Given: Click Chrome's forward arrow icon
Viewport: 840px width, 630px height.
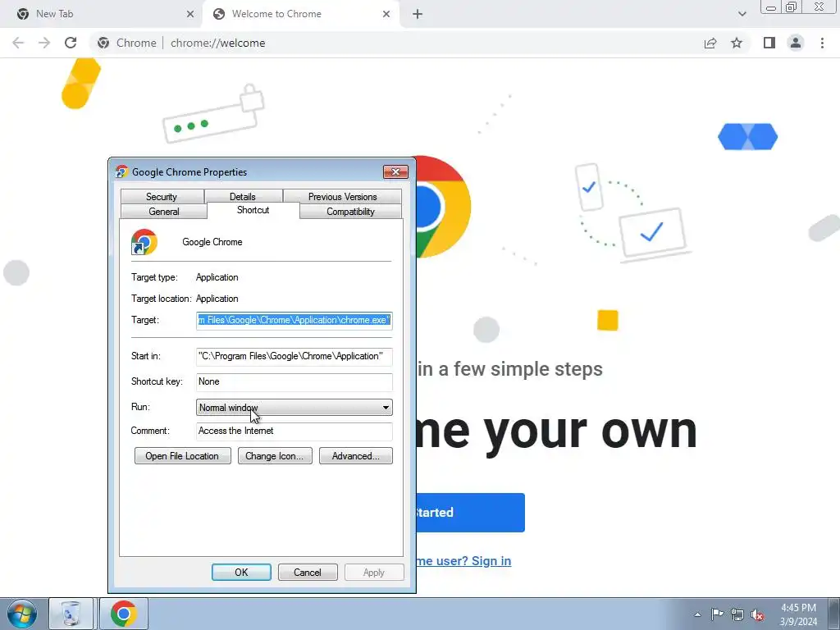Looking at the screenshot, I should (x=44, y=43).
